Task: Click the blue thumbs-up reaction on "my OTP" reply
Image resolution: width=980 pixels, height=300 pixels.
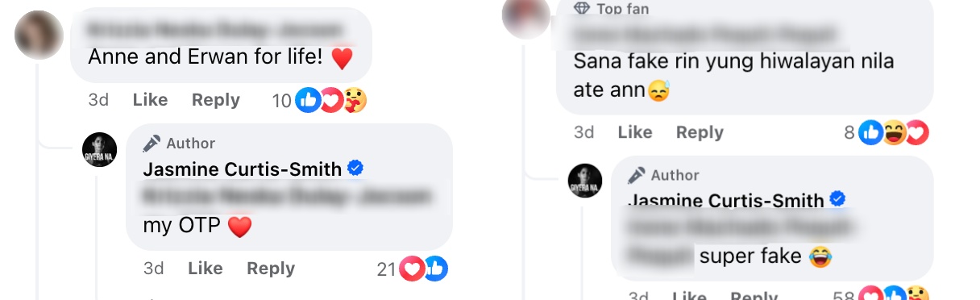Action: (435, 269)
